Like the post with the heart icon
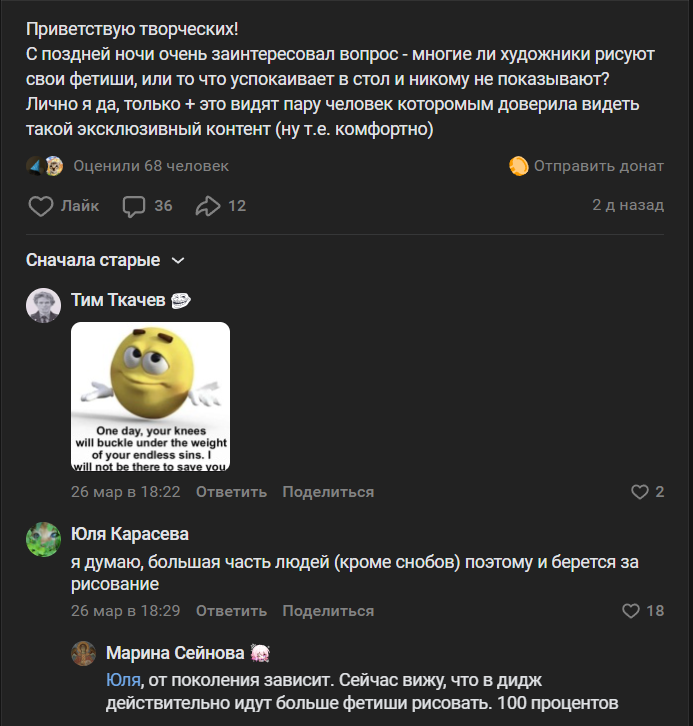693x726 pixels. click(x=41, y=206)
